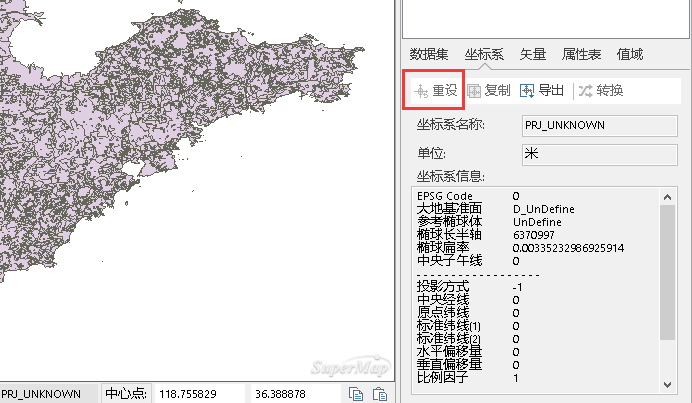
Task: Click the center point longitude field 118.755829
Action: (195, 394)
